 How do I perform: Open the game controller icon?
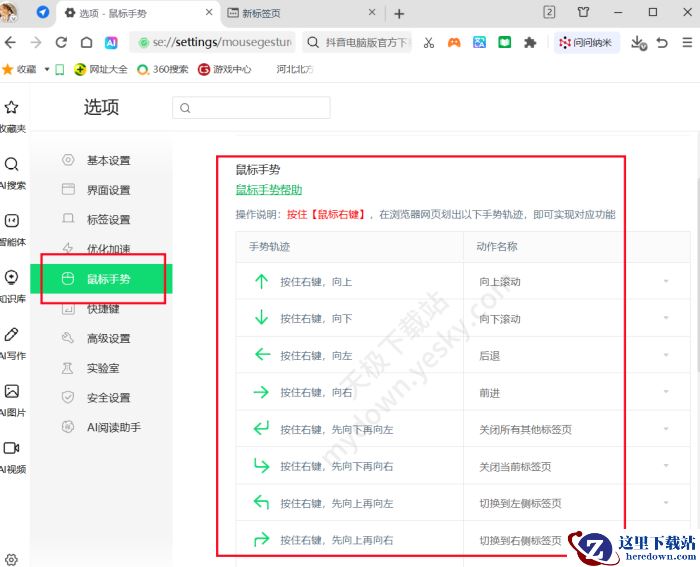click(x=454, y=42)
